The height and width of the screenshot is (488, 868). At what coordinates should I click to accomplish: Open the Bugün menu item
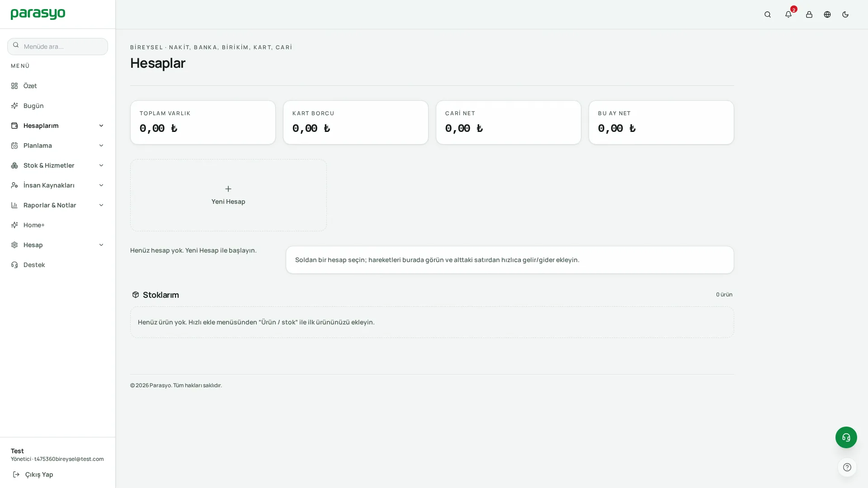(57, 106)
